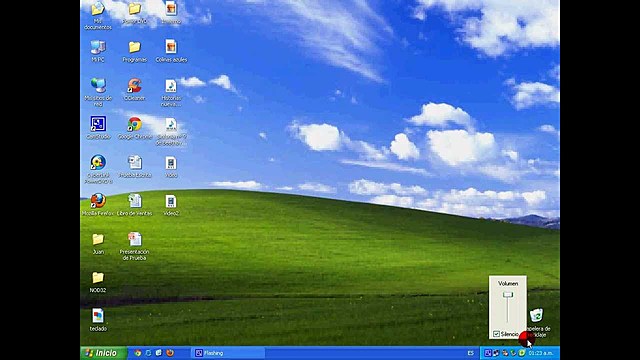Open the CamStudio tray icon
Image resolution: width=640 pixels, height=360 pixels.
click(488, 353)
